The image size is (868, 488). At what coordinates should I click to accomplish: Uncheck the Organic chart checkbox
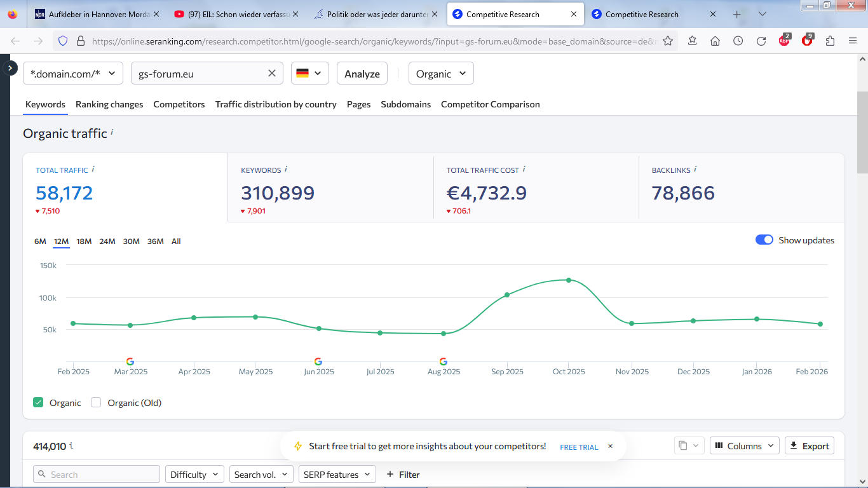[38, 402]
